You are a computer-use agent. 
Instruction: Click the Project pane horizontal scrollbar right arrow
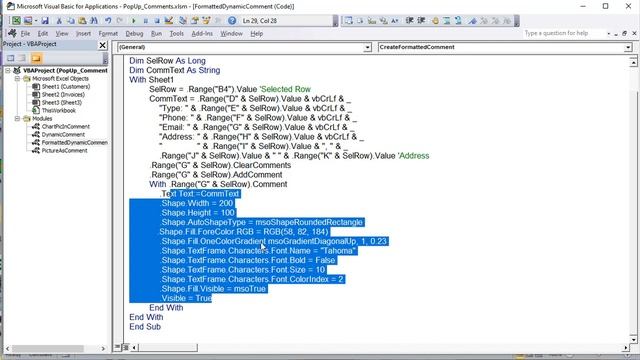pos(103,349)
